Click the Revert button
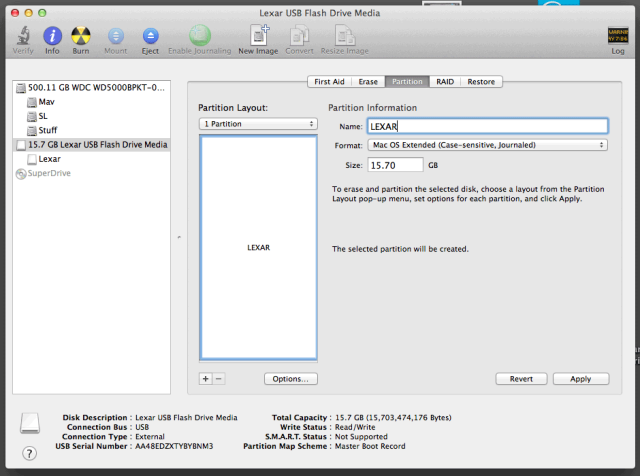The image size is (640, 476). [521, 379]
